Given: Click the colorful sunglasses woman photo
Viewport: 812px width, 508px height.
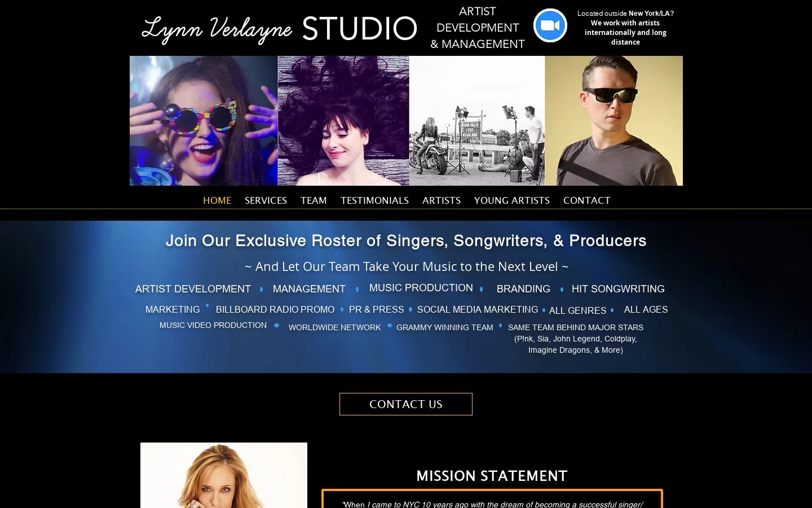Looking at the screenshot, I should (x=204, y=121).
